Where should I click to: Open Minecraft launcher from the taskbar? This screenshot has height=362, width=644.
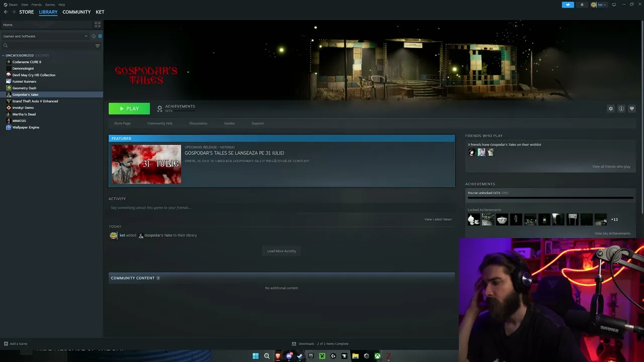point(322,356)
